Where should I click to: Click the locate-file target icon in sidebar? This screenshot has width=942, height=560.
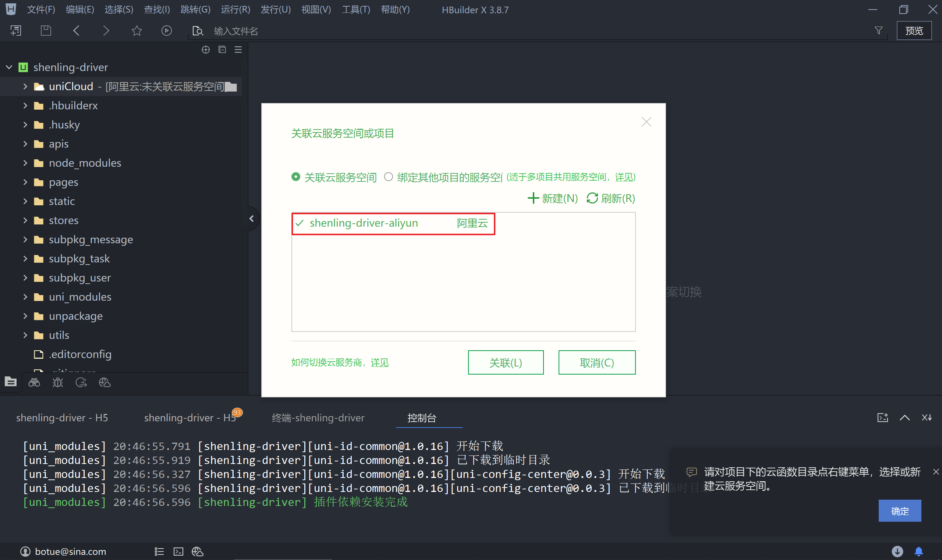pos(206,49)
